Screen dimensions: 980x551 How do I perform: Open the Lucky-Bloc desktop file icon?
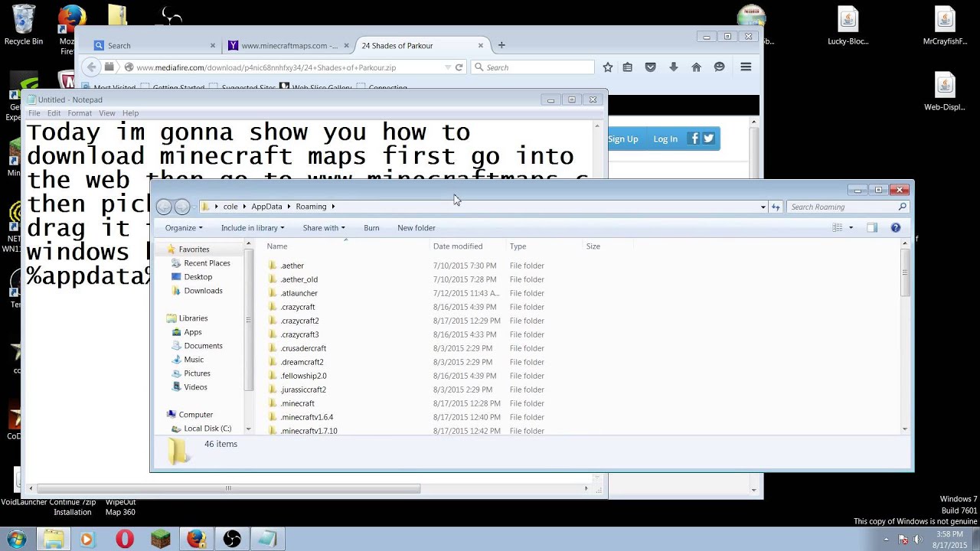pos(848,26)
